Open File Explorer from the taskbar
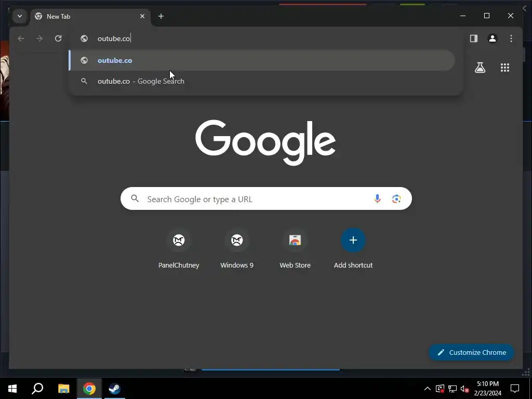This screenshot has height=399, width=532. click(63, 389)
